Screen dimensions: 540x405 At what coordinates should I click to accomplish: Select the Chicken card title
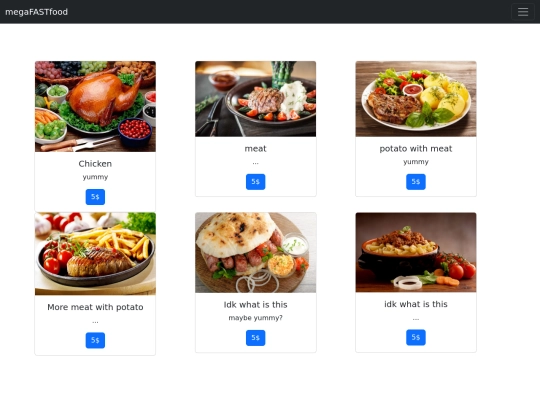point(95,164)
